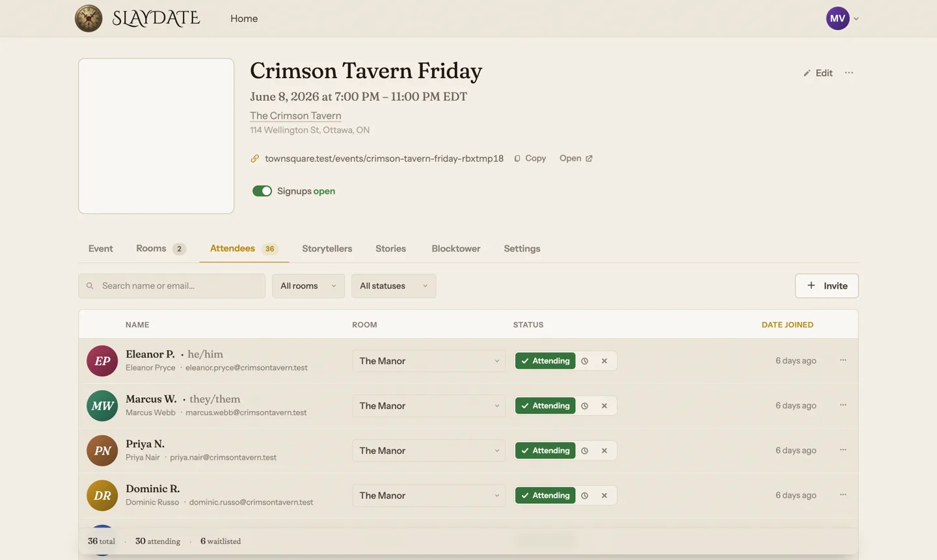Select the Dominic R. name text
The width and height of the screenshot is (937, 560).
click(153, 489)
